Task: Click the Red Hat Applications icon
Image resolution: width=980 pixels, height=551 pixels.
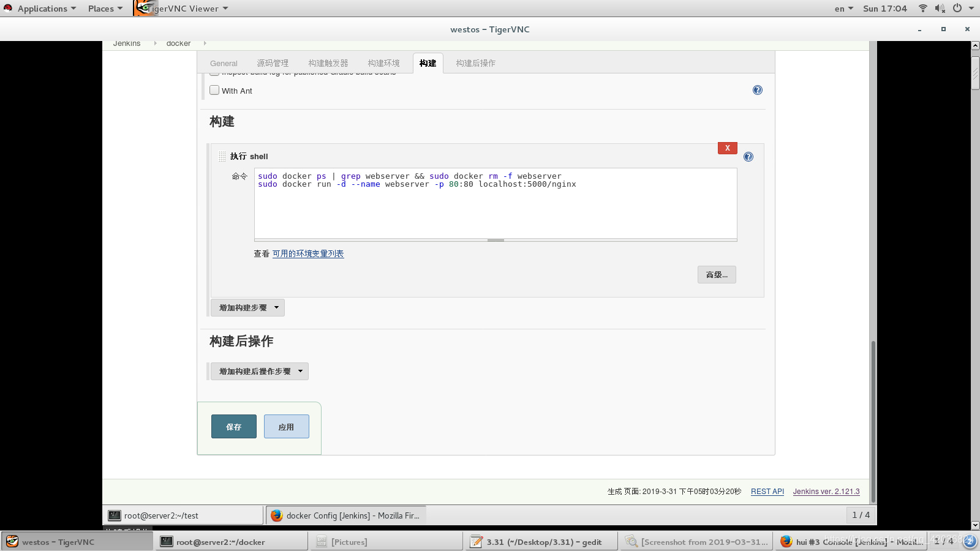Action: (x=8, y=9)
